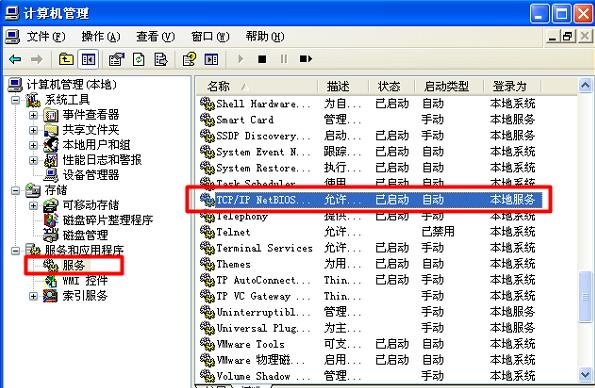The height and width of the screenshot is (388, 595).
Task: Expand the 共享文件夹 node
Action: (33, 130)
